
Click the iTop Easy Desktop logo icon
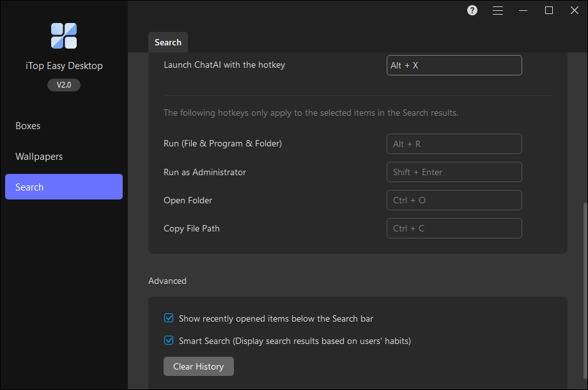coord(64,36)
